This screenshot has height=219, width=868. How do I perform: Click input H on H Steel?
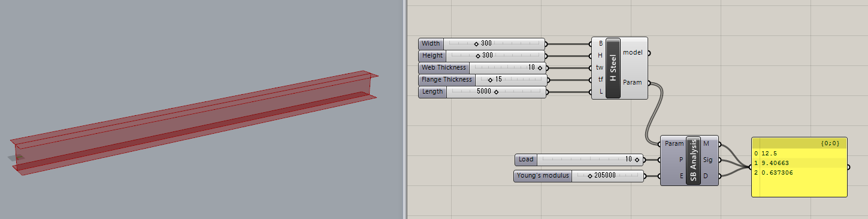click(600, 55)
